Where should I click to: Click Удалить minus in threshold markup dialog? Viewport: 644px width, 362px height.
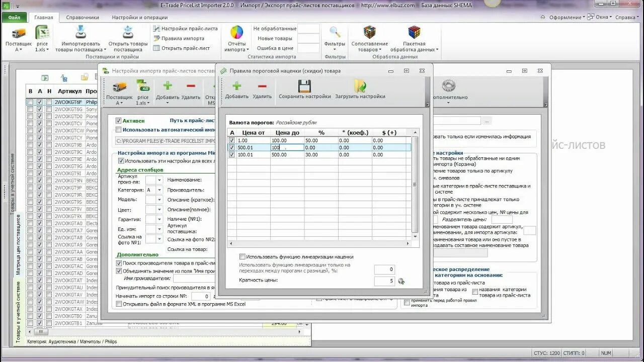pos(262,86)
